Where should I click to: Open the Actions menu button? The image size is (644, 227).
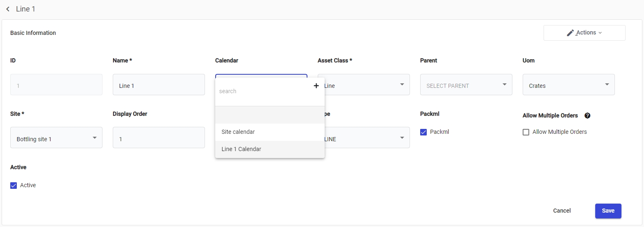[584, 33]
